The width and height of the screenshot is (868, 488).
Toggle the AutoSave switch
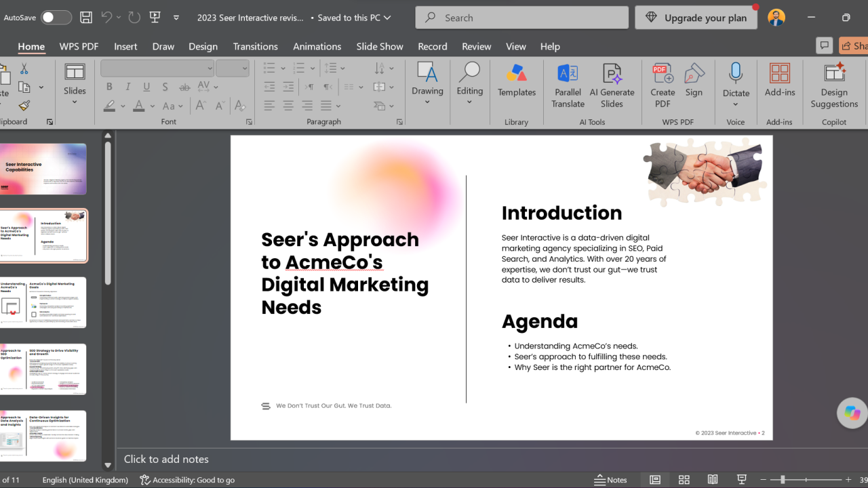click(56, 18)
